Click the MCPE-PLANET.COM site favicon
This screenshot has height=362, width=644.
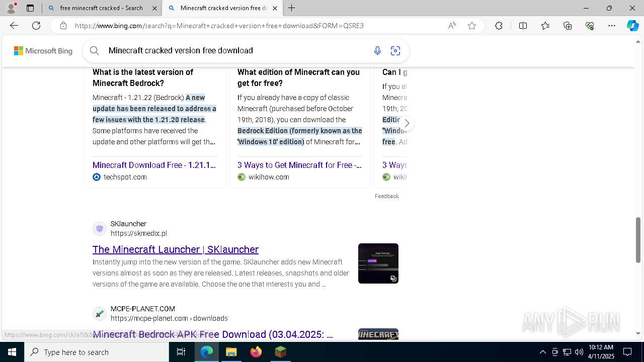point(100,314)
